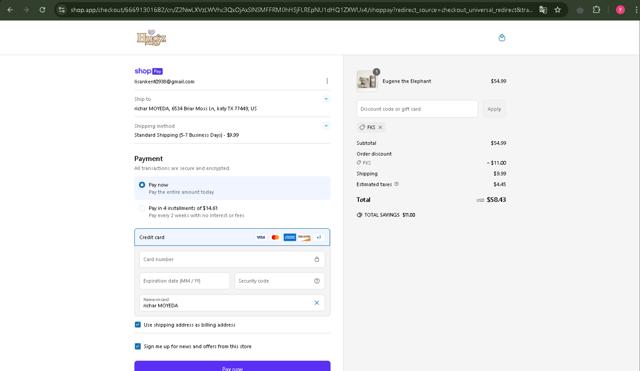This screenshot has height=371, width=640.
Task: Click the purple Pay now button
Action: click(x=232, y=366)
